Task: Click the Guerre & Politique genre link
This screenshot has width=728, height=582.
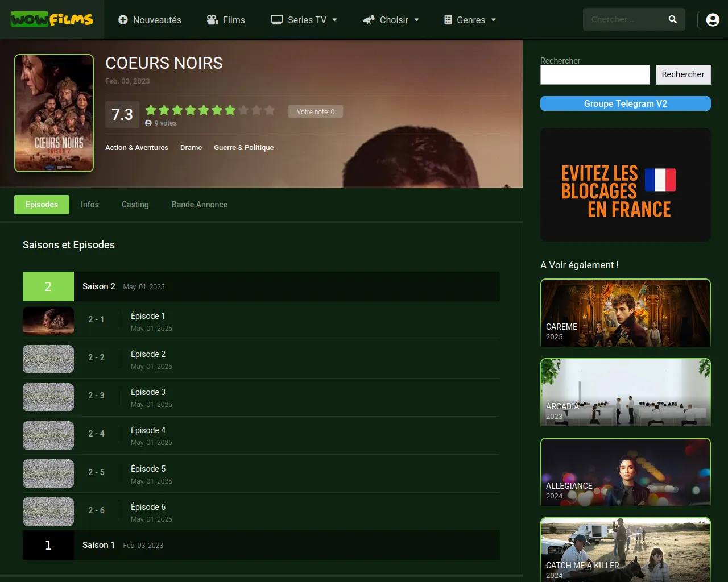Action: [x=243, y=148]
